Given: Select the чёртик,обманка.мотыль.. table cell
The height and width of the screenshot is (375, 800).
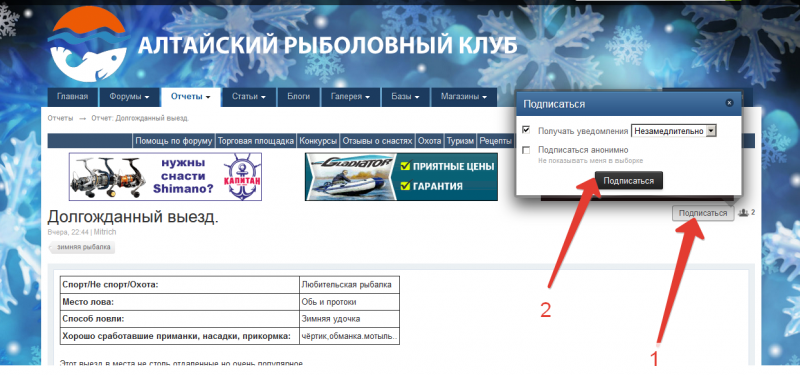Looking at the screenshot, I should [x=349, y=336].
